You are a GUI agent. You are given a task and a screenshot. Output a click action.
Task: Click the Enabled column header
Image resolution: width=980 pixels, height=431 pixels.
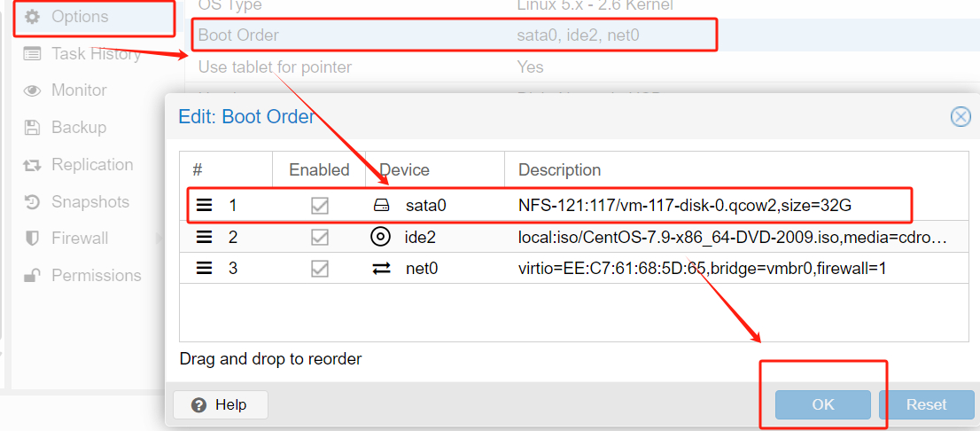319,169
